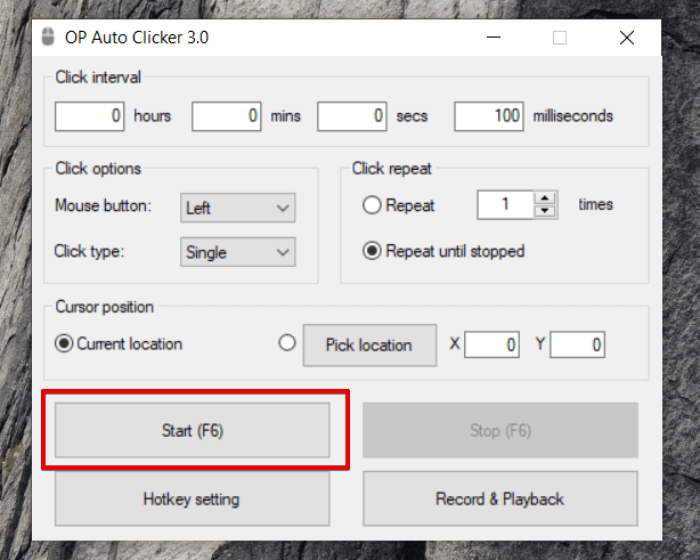Click the 'OP Auto Clicker 3.0' title text
This screenshot has width=700, height=560.
[x=137, y=38]
